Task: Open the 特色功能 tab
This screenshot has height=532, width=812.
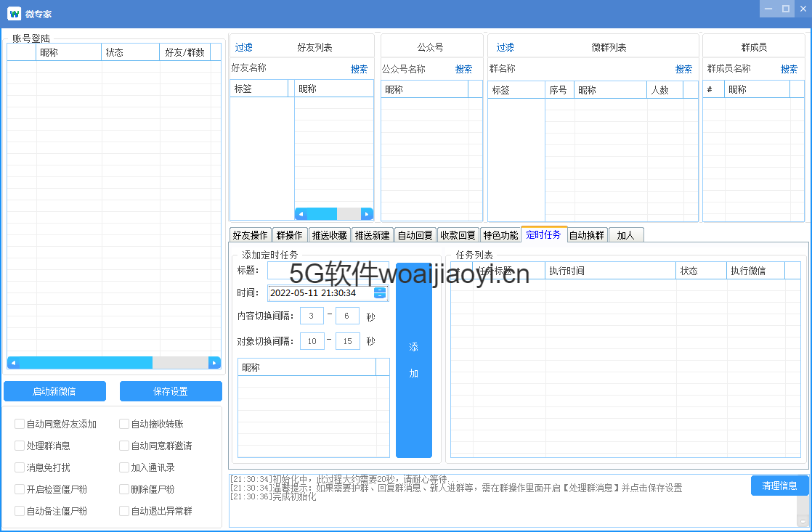Action: pyautogui.click(x=500, y=235)
